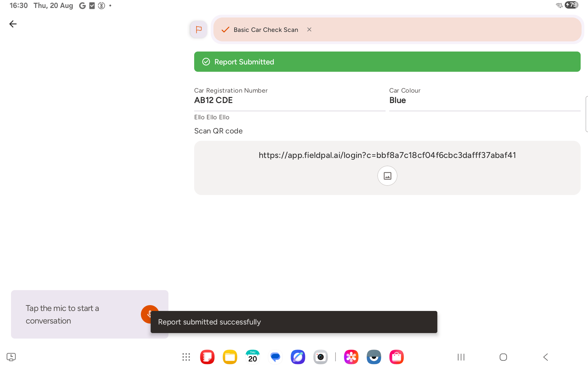
Task: Tap the 'Scan QR code' heading
Action: 218,131
